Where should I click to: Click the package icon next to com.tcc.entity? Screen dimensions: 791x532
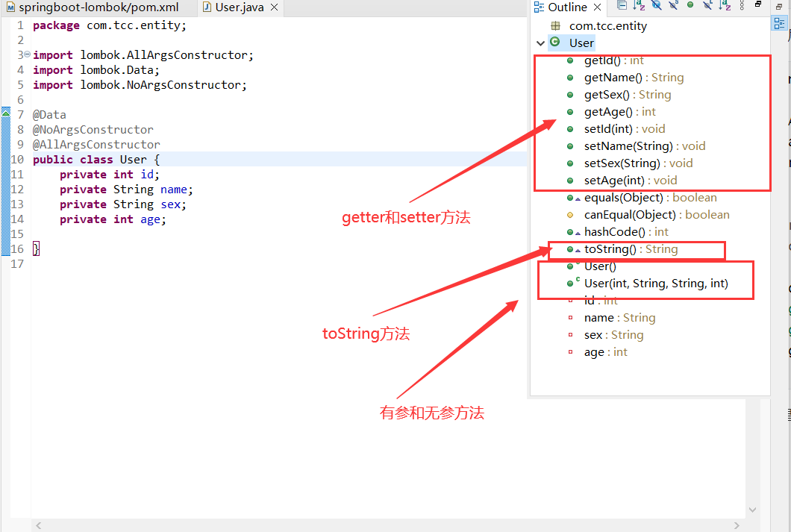(555, 25)
